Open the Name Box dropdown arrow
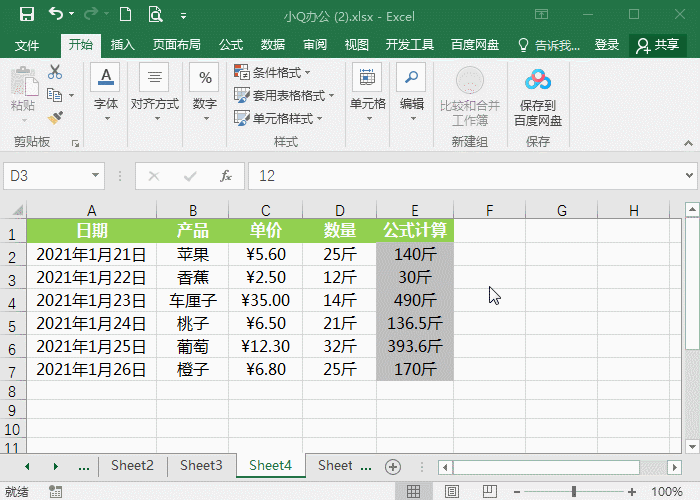 [95, 175]
